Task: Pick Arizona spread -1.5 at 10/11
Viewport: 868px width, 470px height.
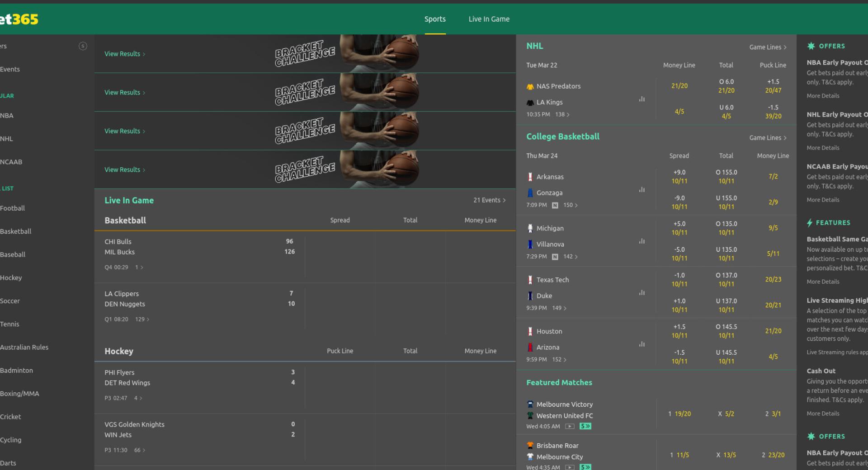Action: tap(679, 357)
